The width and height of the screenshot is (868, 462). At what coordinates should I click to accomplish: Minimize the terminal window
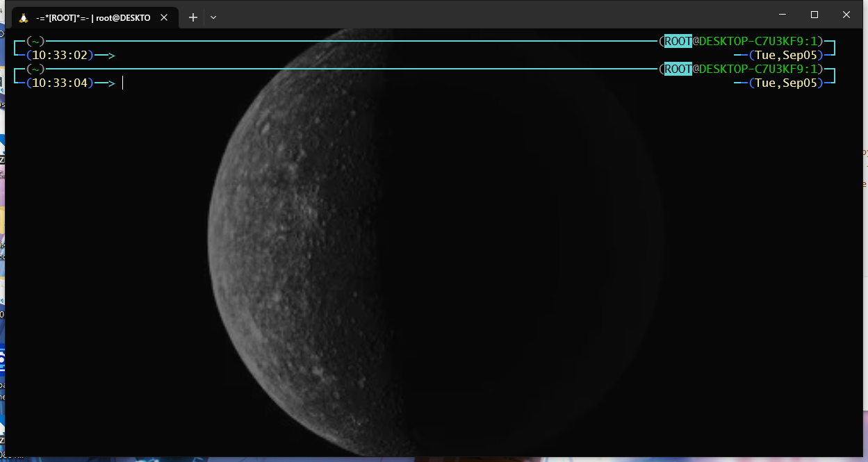point(783,15)
